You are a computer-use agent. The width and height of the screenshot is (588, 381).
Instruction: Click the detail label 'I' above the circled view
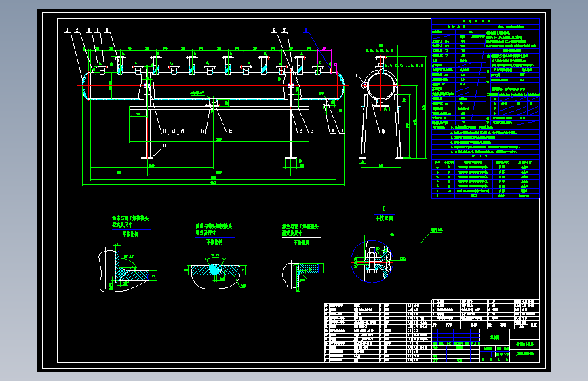click(x=383, y=209)
